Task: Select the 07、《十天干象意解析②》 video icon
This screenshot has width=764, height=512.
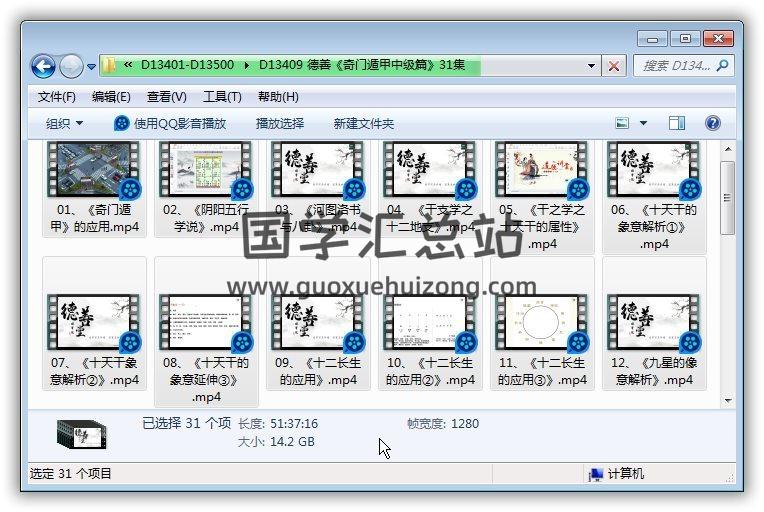Action: pos(94,323)
